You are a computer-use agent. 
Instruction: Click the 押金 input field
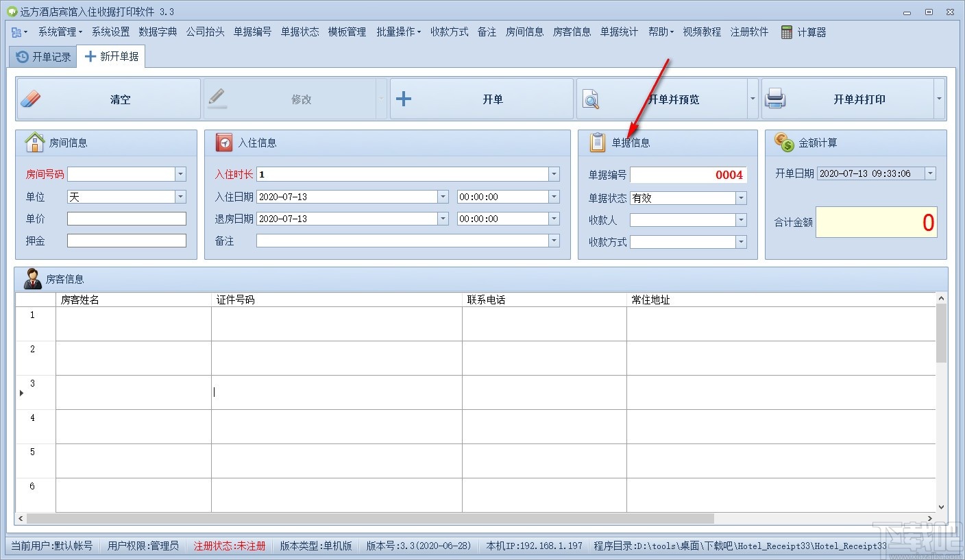coord(127,241)
